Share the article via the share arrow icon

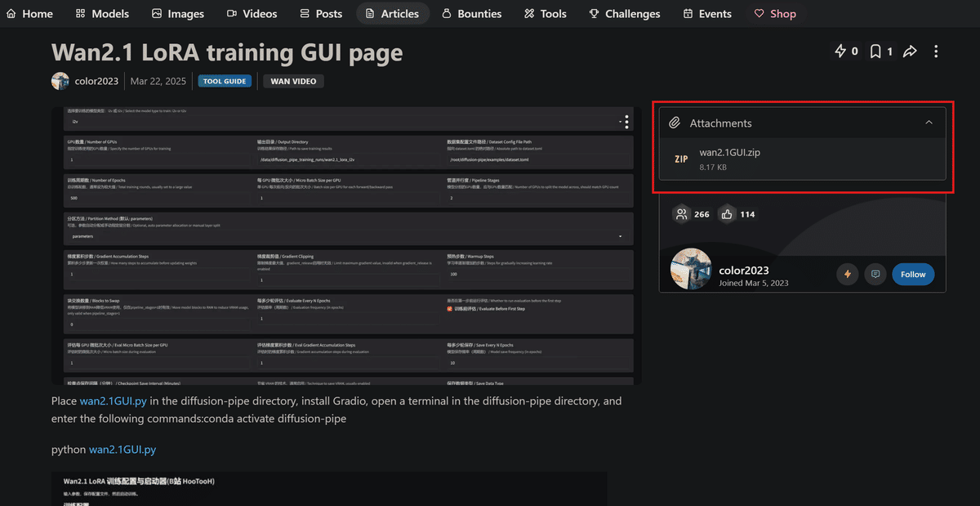910,51
